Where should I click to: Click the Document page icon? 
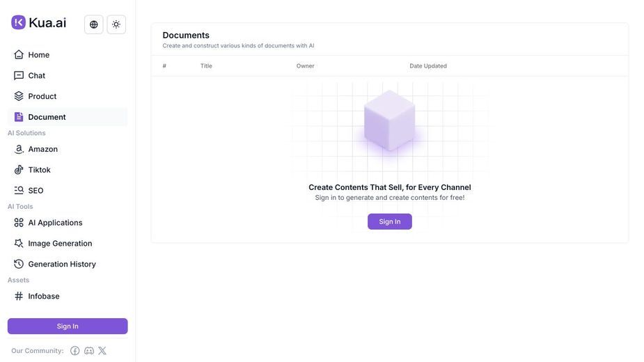coord(19,117)
